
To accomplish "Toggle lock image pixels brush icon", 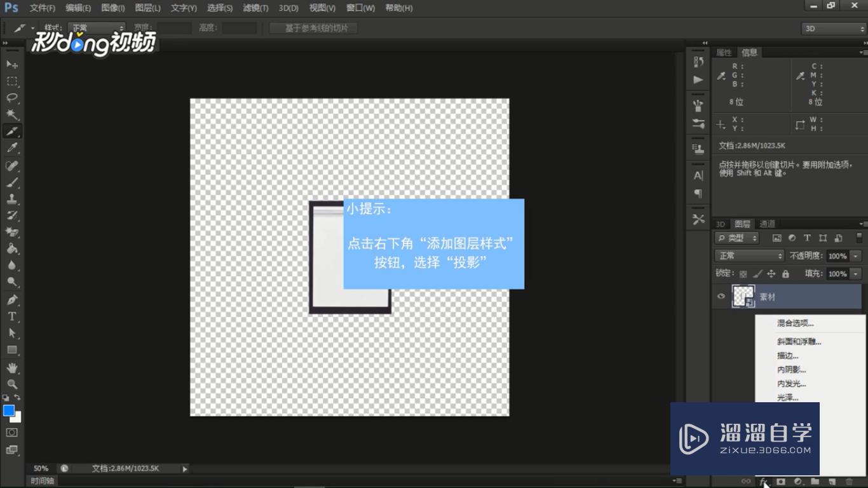I will [757, 274].
